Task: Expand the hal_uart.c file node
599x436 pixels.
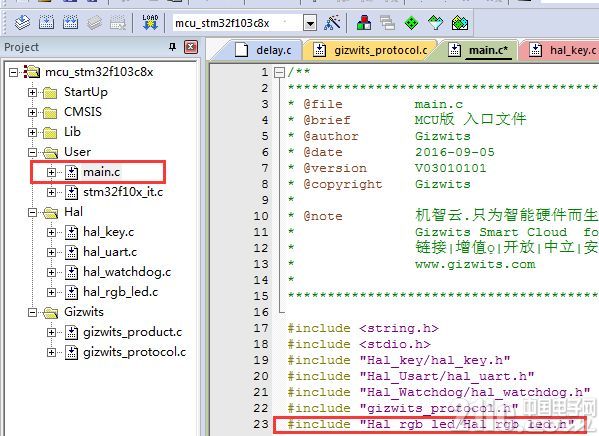Action: [x=51, y=252]
